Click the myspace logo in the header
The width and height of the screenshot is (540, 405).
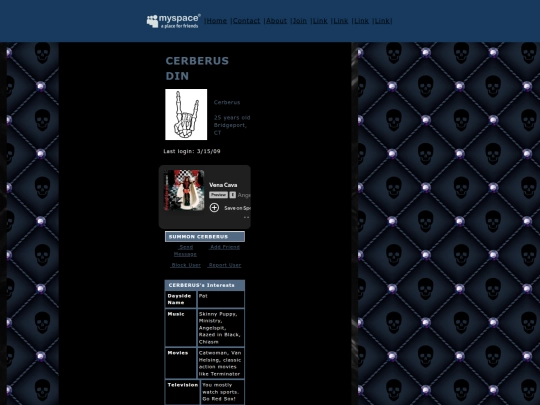(174, 21)
